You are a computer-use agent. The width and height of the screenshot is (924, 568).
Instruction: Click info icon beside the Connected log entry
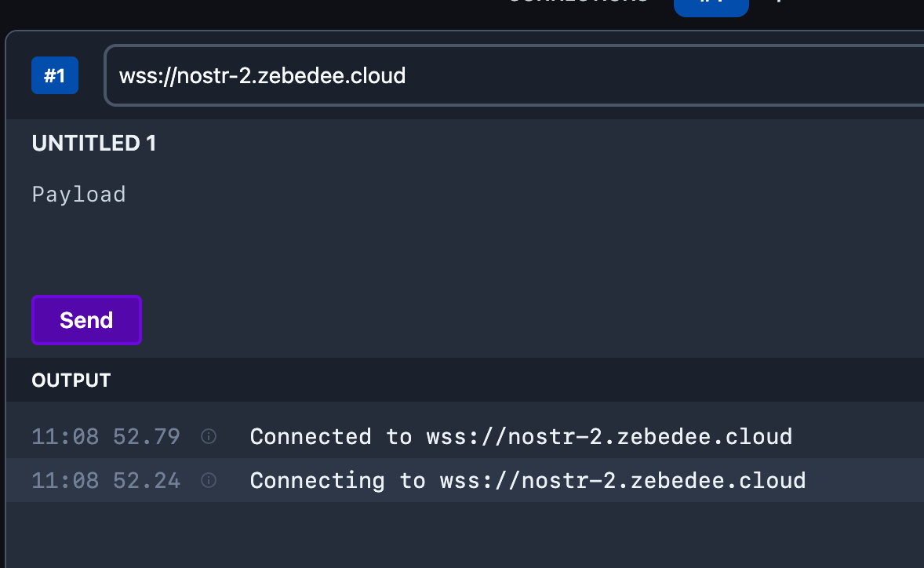(x=208, y=437)
